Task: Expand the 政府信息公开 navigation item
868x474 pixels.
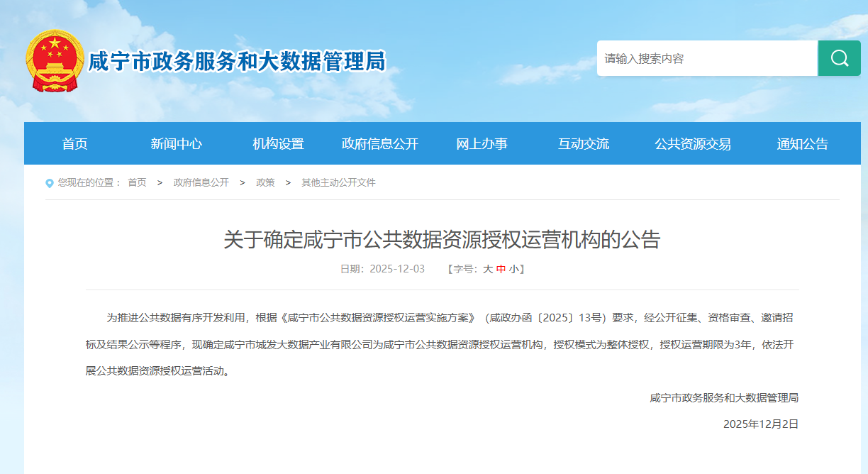Action: click(379, 143)
